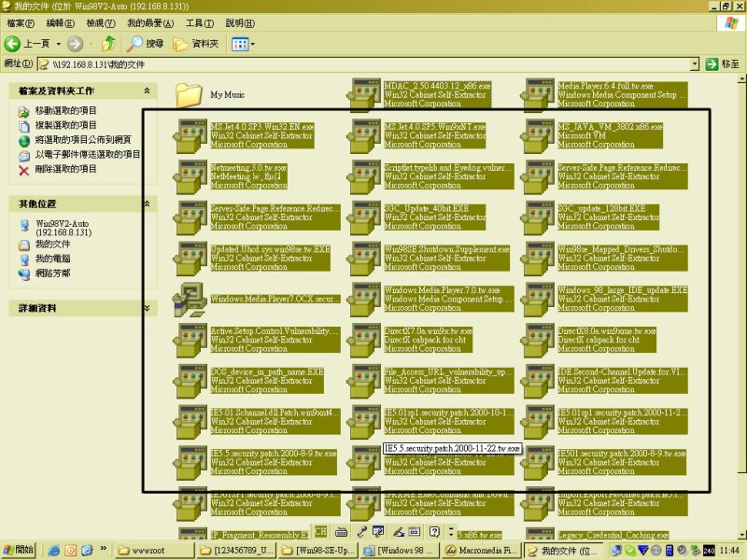Select the DirectX7.0a.win9x.tw.exe icon

(x=365, y=340)
